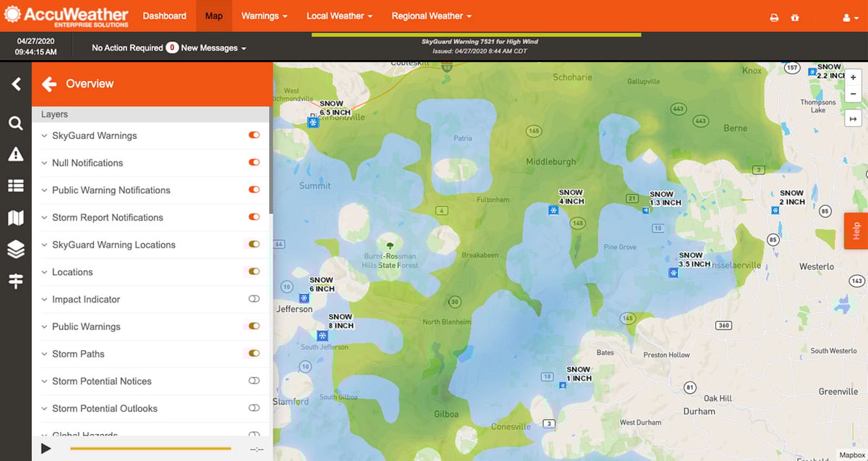Screen dimensions: 868x461
Task: Click the signpost sidebar icon
Action: tap(15, 282)
